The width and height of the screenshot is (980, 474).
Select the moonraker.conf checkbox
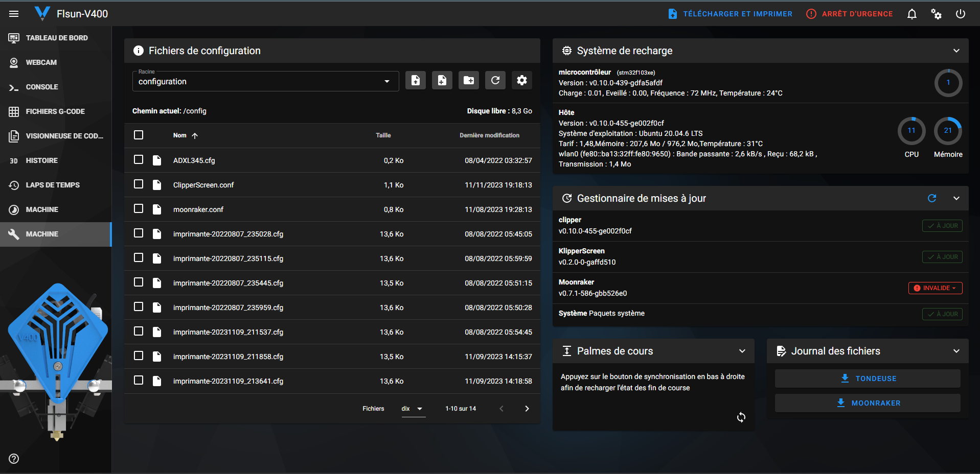tap(139, 208)
